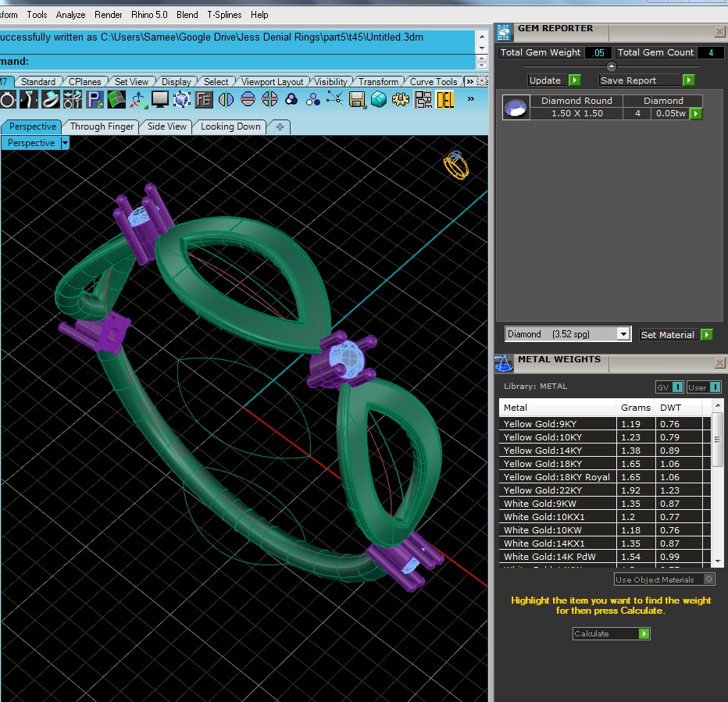Screen dimensions: 728x702
Task: Toggle the gumball axes icon
Action: click(138, 99)
